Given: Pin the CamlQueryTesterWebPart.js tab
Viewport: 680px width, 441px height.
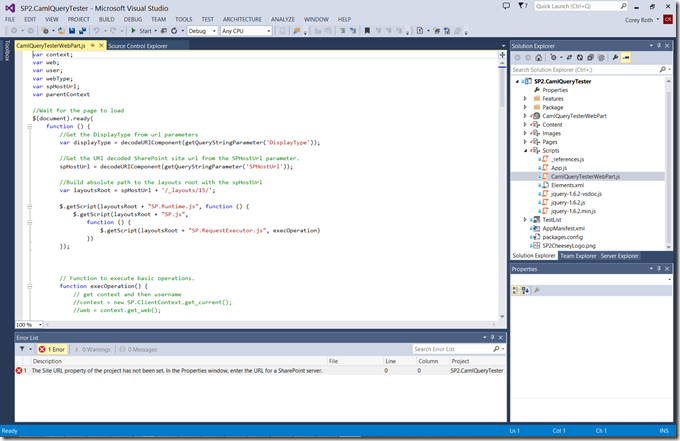Looking at the screenshot, I should coord(92,46).
